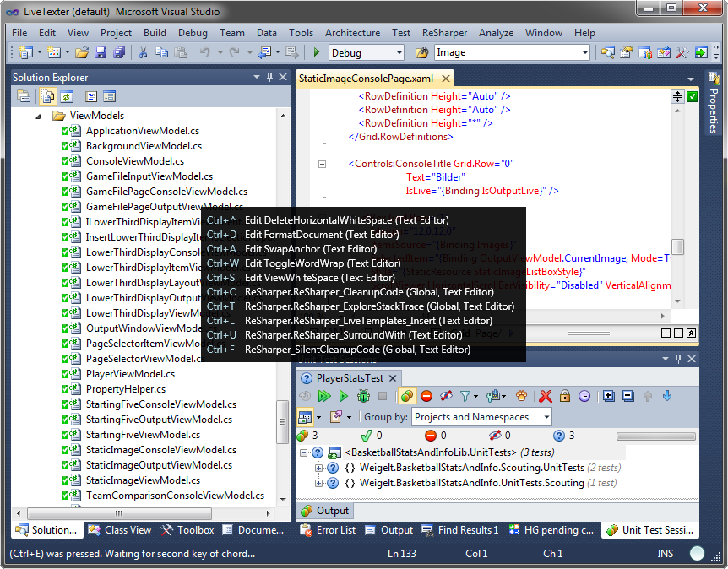Click the Copy icon in main toolbar
Image resolution: width=728 pixels, height=569 pixels.
pos(161,52)
